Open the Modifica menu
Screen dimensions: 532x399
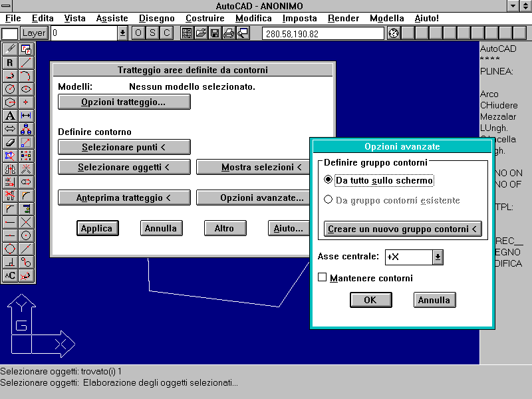click(x=253, y=19)
